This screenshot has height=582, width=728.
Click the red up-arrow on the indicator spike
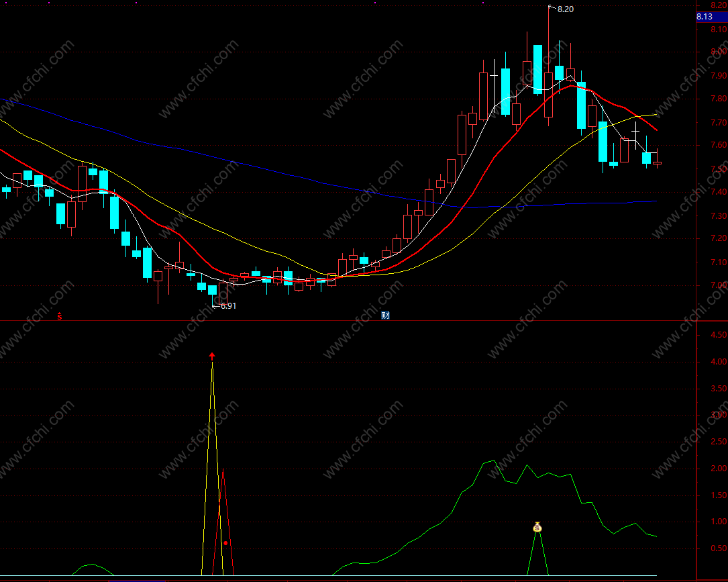(212, 356)
